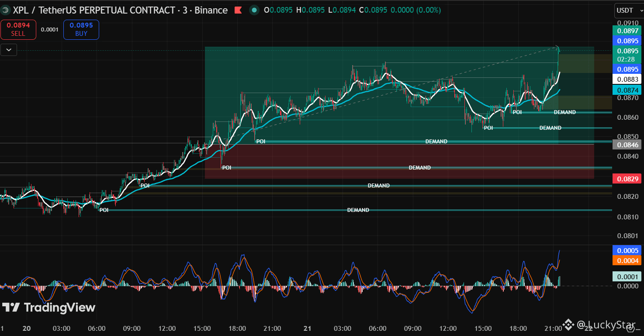
Task: Click the date label 20 on the time axis
Action: click(26, 328)
